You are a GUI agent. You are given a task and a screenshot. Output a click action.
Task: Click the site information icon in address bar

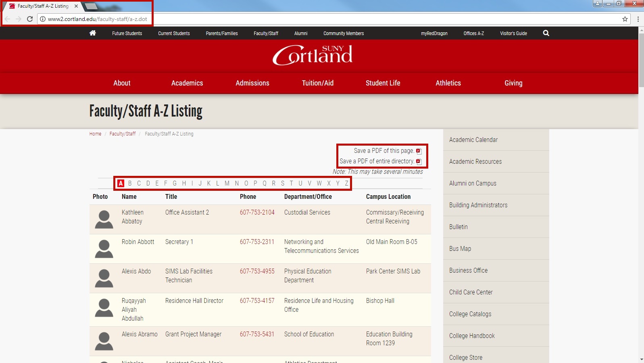coord(43,19)
